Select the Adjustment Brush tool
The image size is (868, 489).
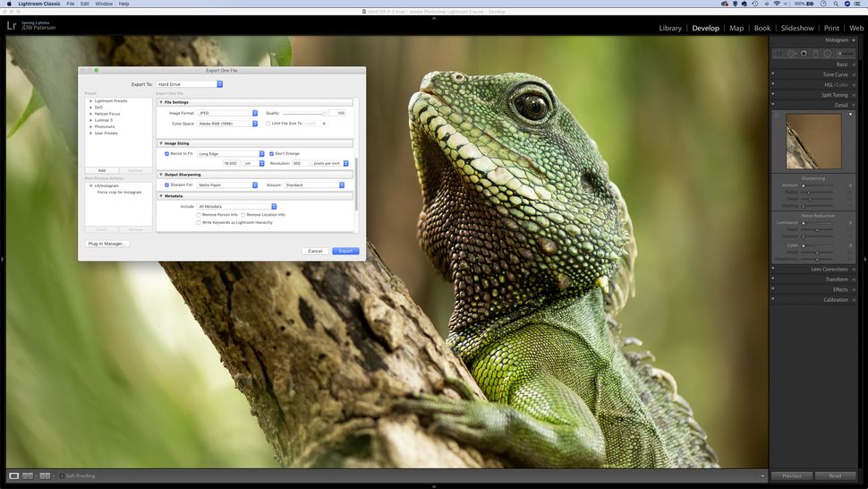click(x=846, y=54)
